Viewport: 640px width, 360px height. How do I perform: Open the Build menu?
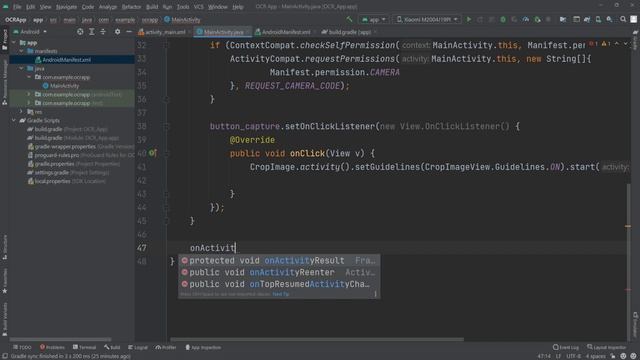tap(152, 7)
